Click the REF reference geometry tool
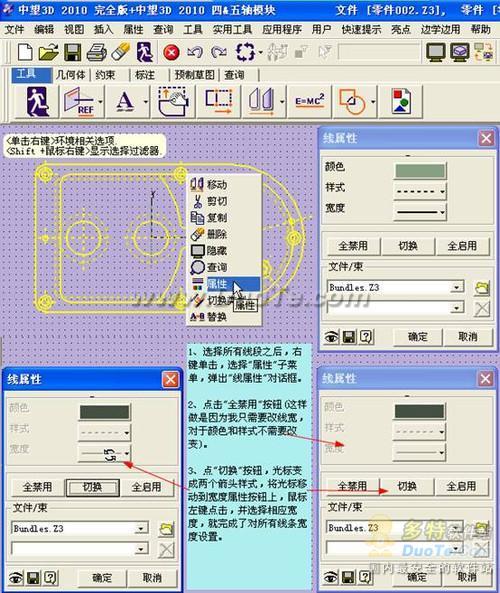The height and width of the screenshot is (593, 500). (x=79, y=101)
